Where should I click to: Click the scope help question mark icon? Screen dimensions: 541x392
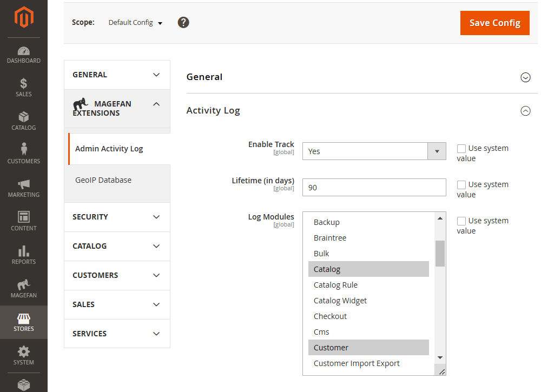click(183, 22)
